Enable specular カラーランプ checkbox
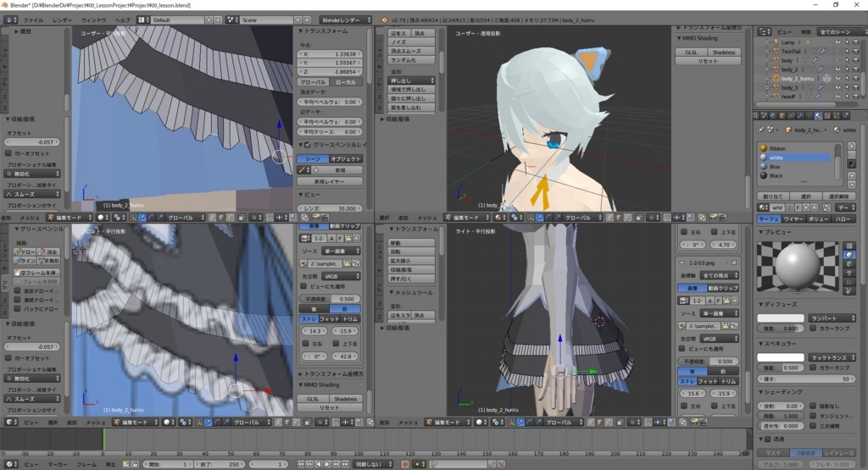This screenshot has height=470, width=868. point(813,368)
